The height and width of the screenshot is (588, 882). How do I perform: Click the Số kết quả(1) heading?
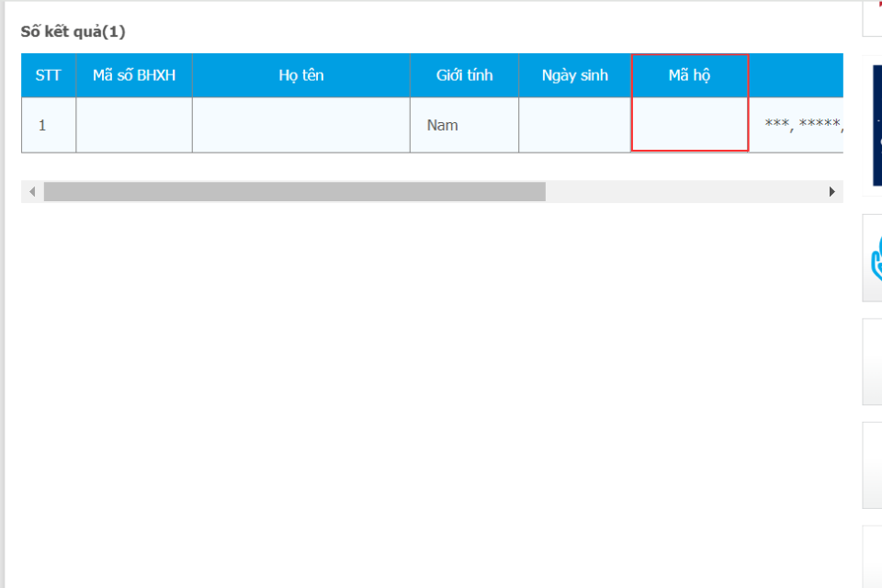pos(73,31)
